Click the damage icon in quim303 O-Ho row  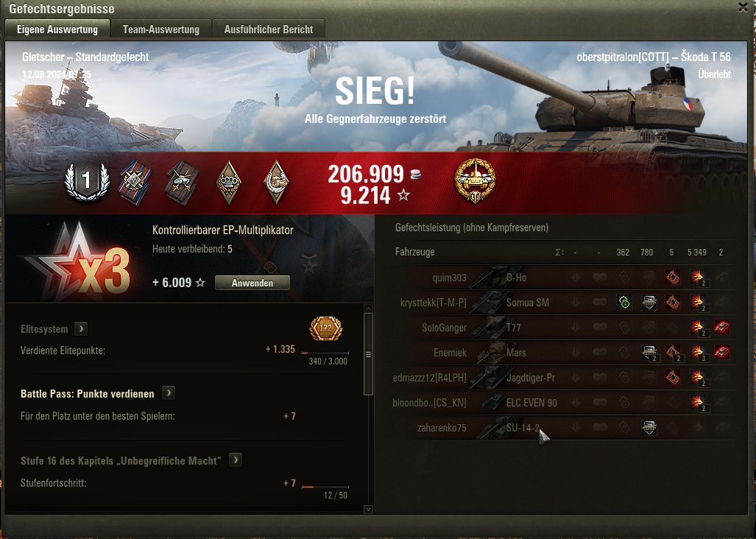click(x=697, y=277)
